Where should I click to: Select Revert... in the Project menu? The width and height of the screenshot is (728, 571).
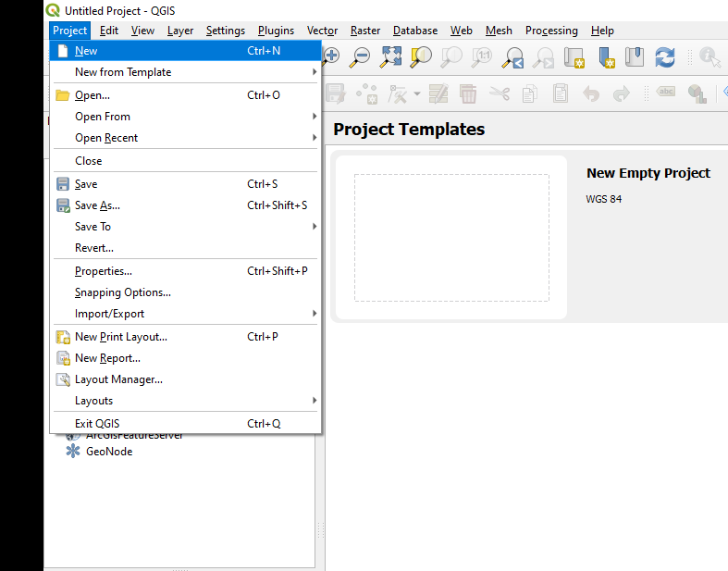(x=186, y=248)
